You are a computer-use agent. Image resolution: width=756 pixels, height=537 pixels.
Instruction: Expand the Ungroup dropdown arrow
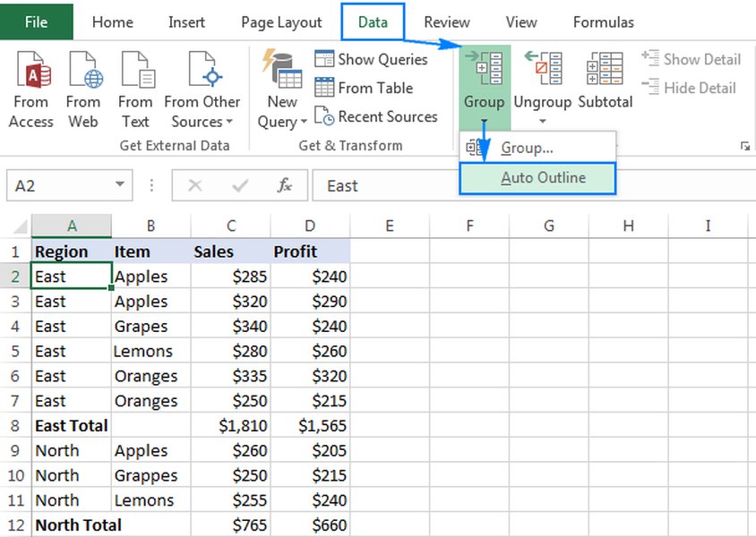(543, 121)
